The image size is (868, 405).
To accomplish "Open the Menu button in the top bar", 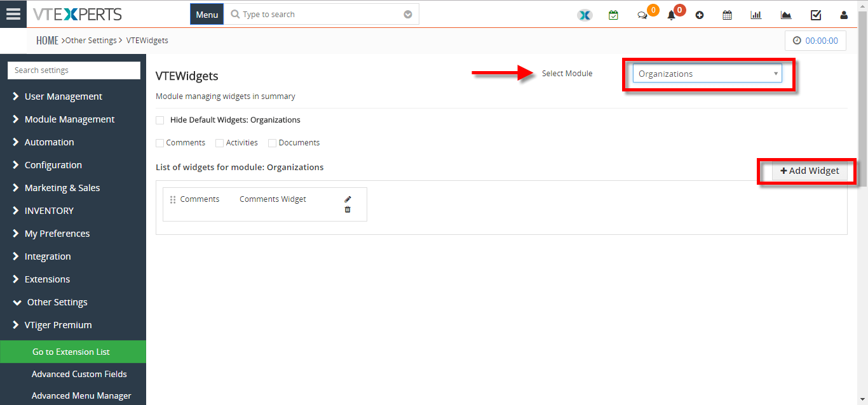I will point(207,13).
